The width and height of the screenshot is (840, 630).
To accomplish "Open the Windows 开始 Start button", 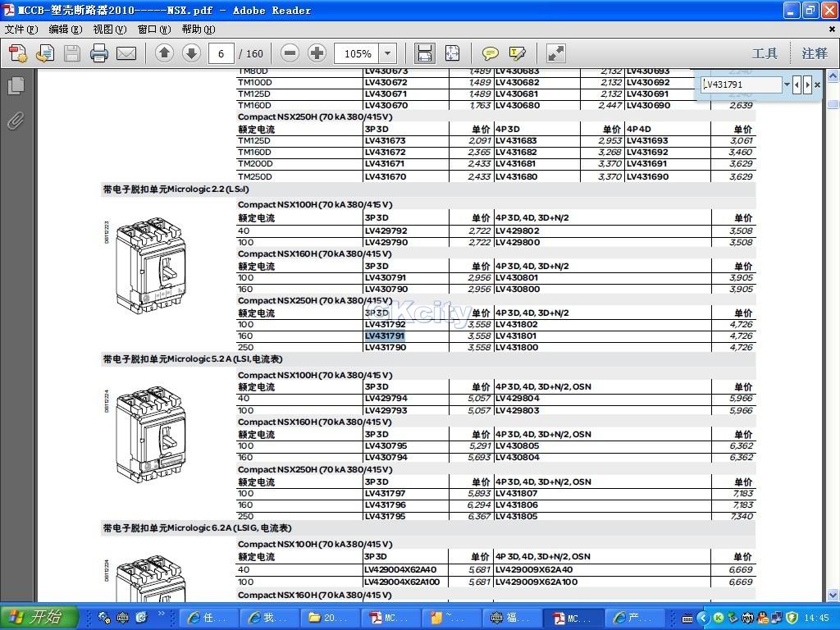I will coord(39,617).
